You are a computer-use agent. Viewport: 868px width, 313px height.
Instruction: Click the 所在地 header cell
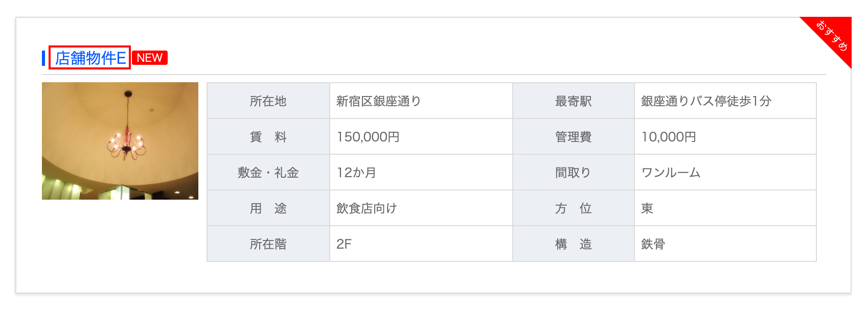pyautogui.click(x=268, y=101)
